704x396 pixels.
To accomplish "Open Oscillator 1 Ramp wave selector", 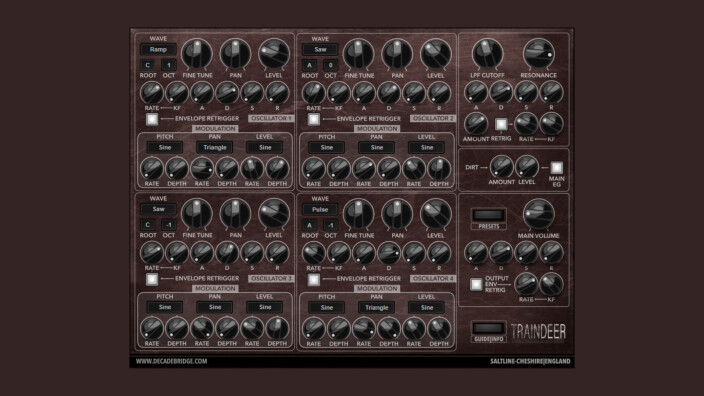I will pos(158,49).
